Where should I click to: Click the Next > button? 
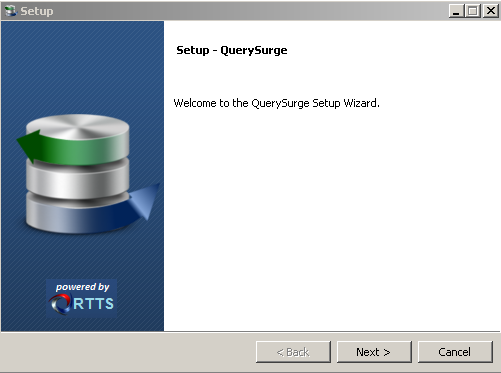374,352
